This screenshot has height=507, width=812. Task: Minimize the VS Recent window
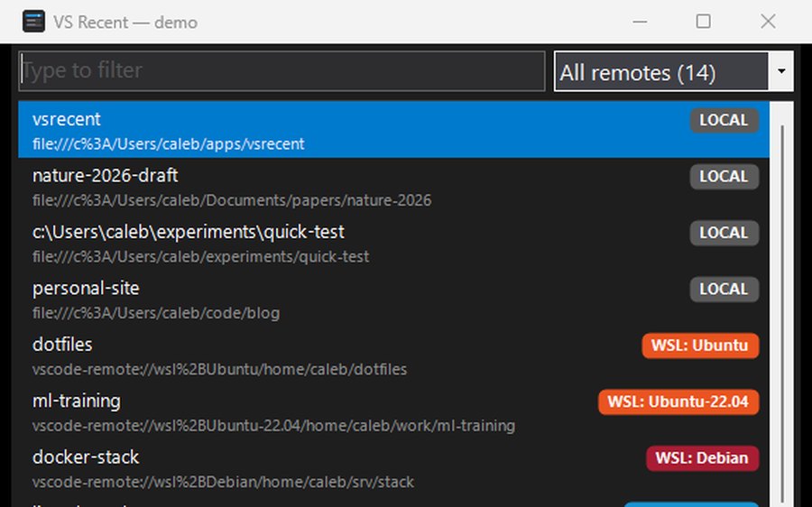(x=640, y=22)
